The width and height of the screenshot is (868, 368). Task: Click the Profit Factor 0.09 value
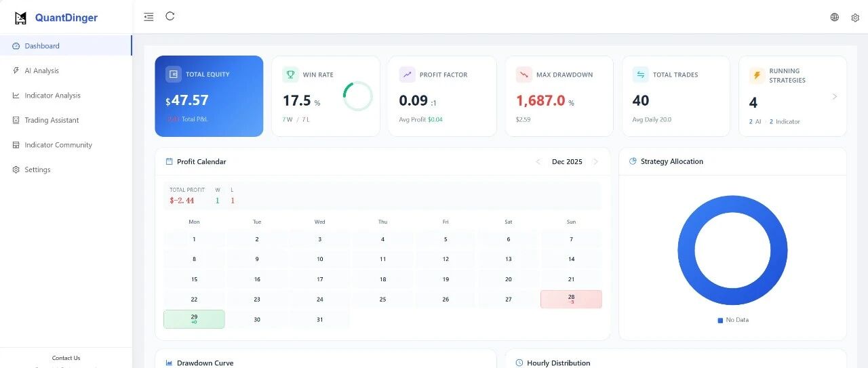[x=414, y=100]
